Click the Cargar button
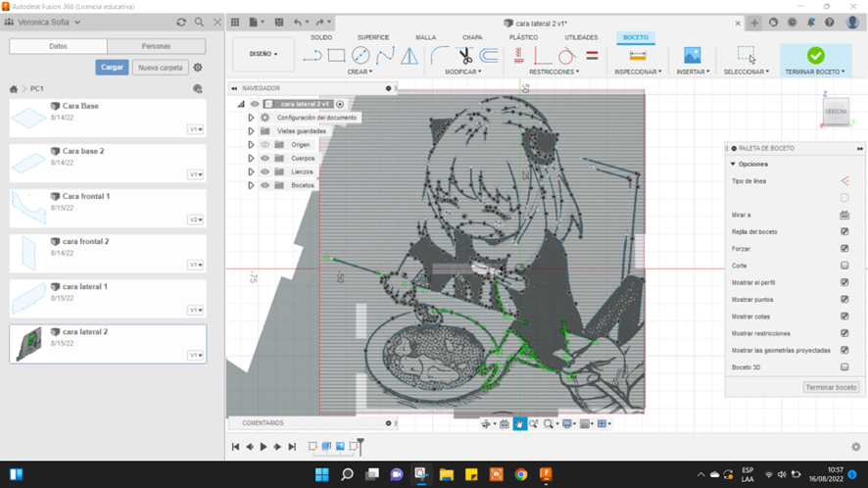The image size is (868, 488). [x=112, y=67]
